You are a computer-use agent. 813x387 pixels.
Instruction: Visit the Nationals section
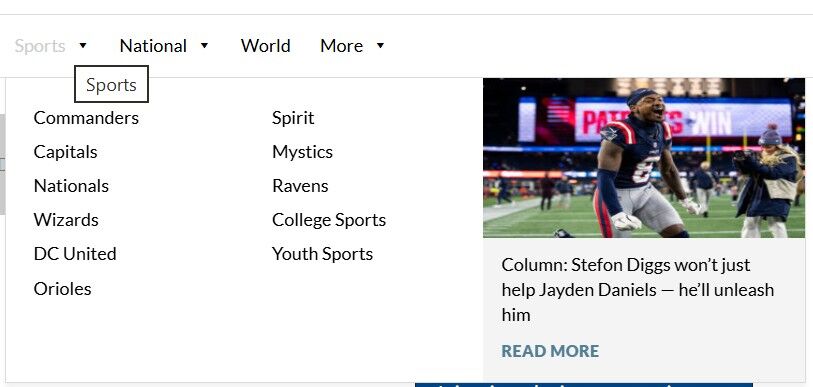[x=71, y=186]
